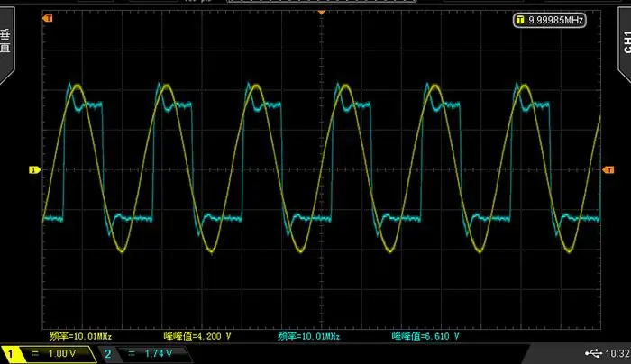Image resolution: width=631 pixels, height=364 pixels.
Task: Select the cyan channel 2 tab
Action: pos(145,354)
